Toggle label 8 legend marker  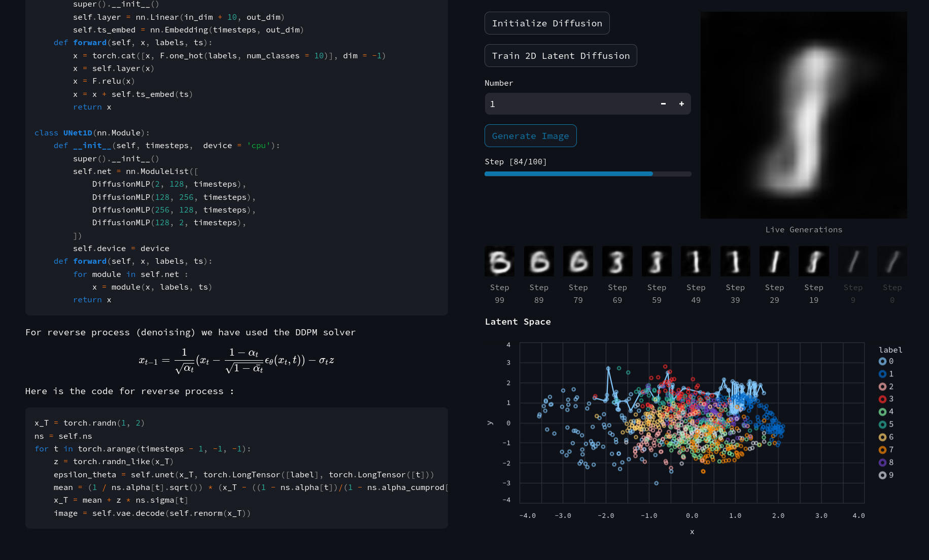tap(883, 463)
